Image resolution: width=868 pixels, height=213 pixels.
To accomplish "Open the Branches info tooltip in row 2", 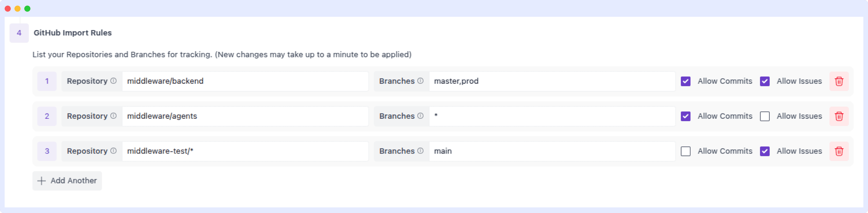I will (x=420, y=116).
